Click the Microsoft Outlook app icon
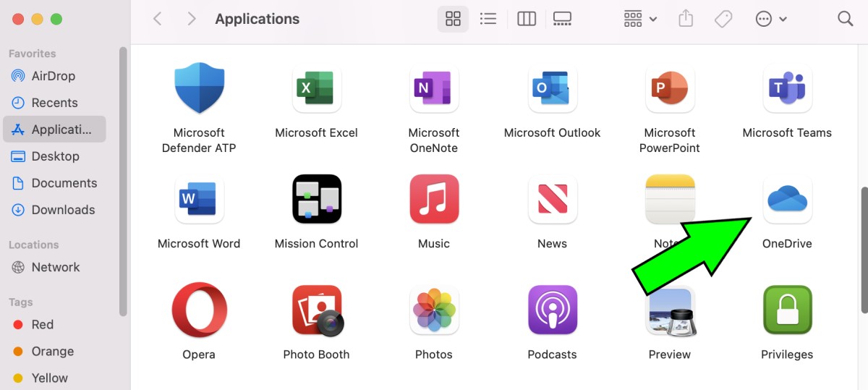Image resolution: width=868 pixels, height=390 pixels. click(x=552, y=88)
